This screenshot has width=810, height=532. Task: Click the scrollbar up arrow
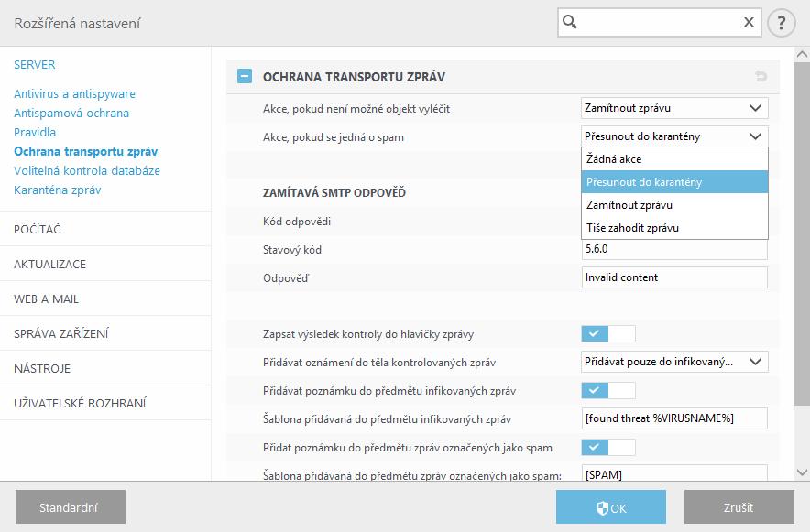click(x=802, y=54)
